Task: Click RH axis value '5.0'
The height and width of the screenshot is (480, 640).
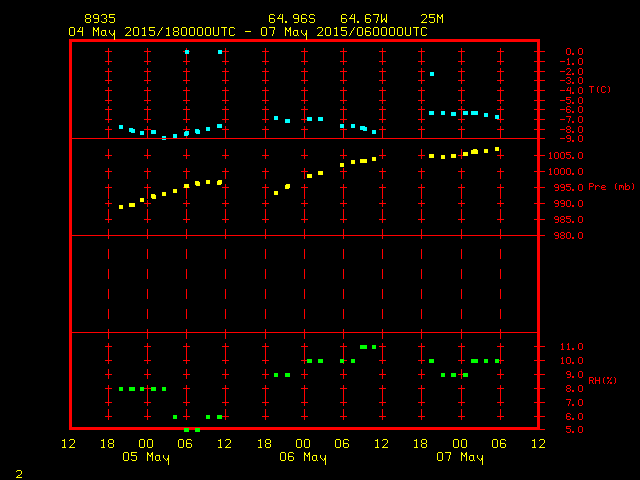Action: pos(574,430)
